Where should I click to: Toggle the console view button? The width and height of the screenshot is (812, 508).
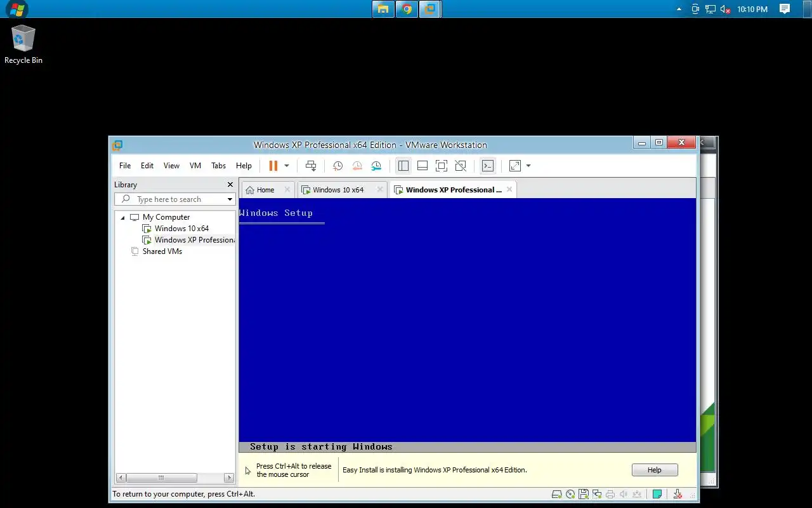pos(488,166)
